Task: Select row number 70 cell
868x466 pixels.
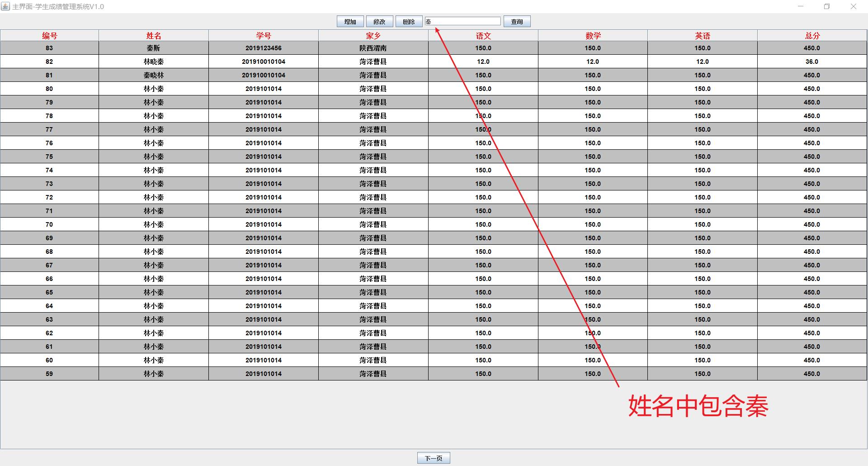Action: click(x=49, y=224)
